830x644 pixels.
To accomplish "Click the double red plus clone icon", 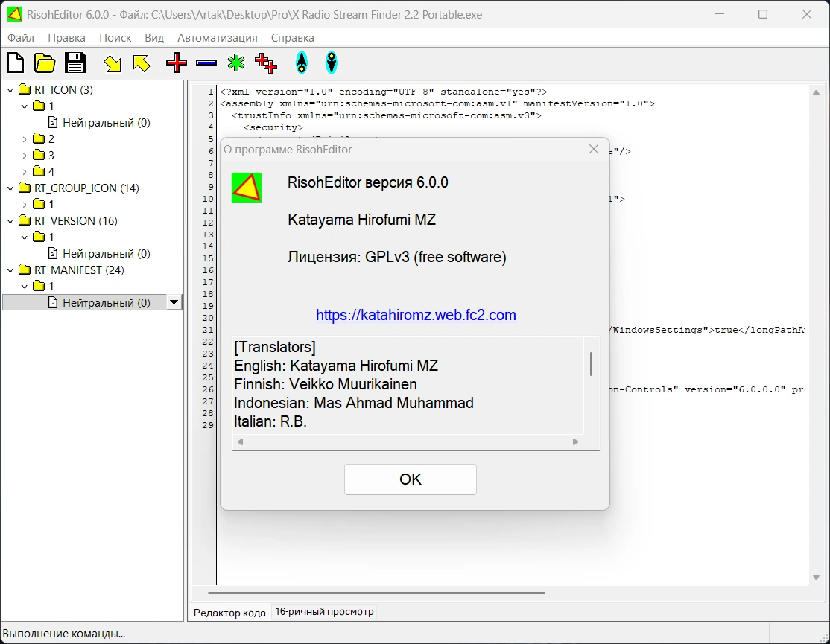I will coord(266,63).
